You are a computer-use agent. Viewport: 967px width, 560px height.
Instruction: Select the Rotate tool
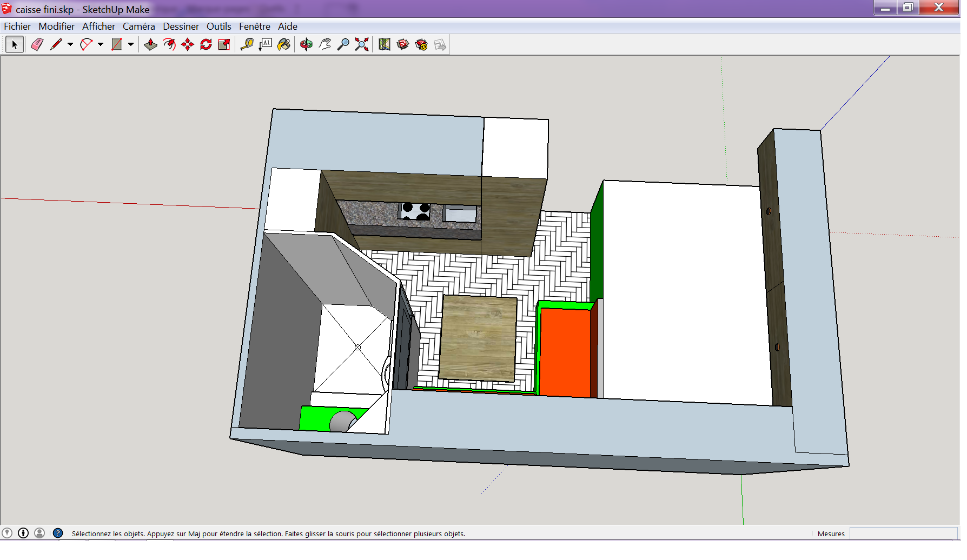206,45
